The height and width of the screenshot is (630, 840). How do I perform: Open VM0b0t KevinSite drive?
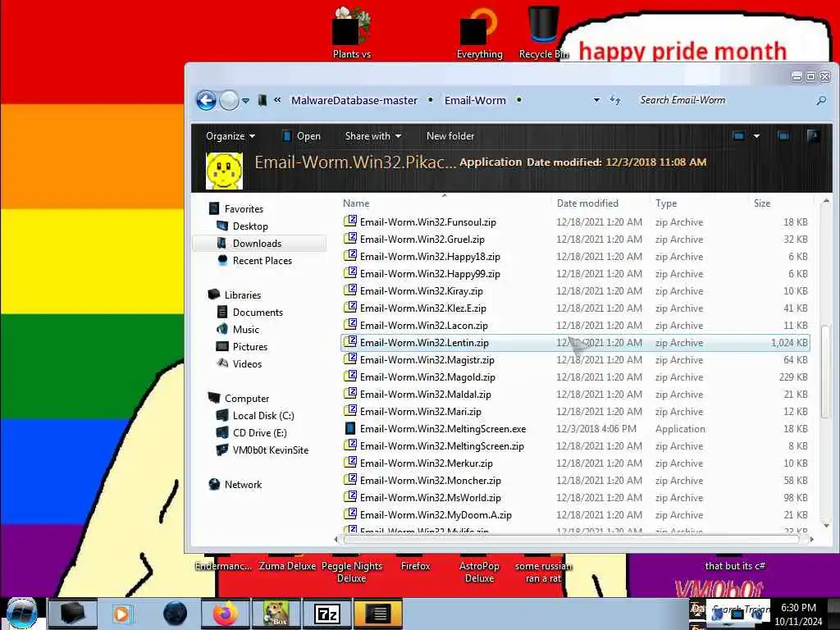tap(271, 450)
